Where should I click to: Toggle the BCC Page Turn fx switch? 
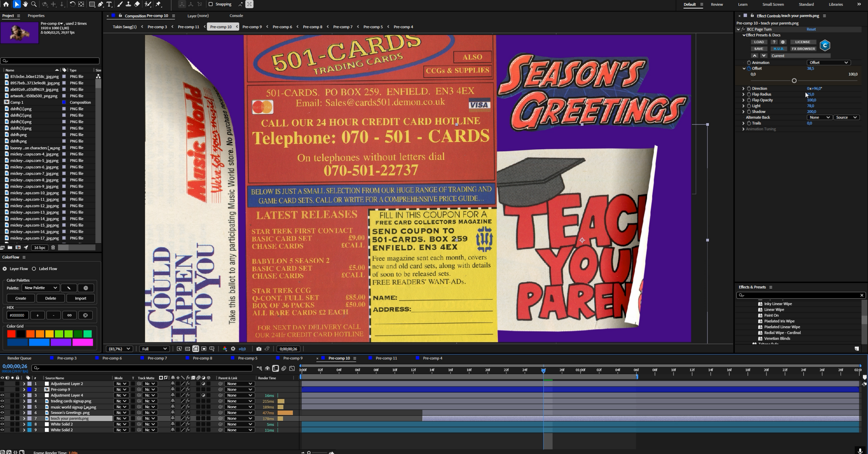click(x=743, y=29)
